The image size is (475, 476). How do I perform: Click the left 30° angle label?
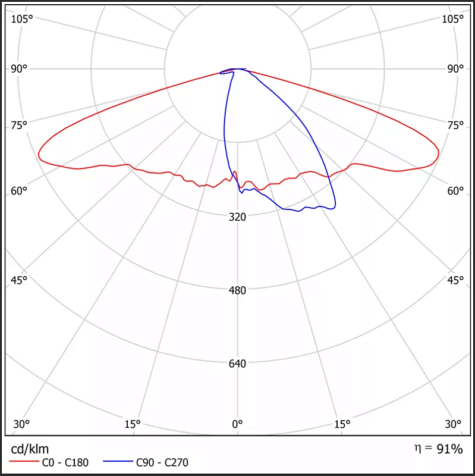click(21, 424)
